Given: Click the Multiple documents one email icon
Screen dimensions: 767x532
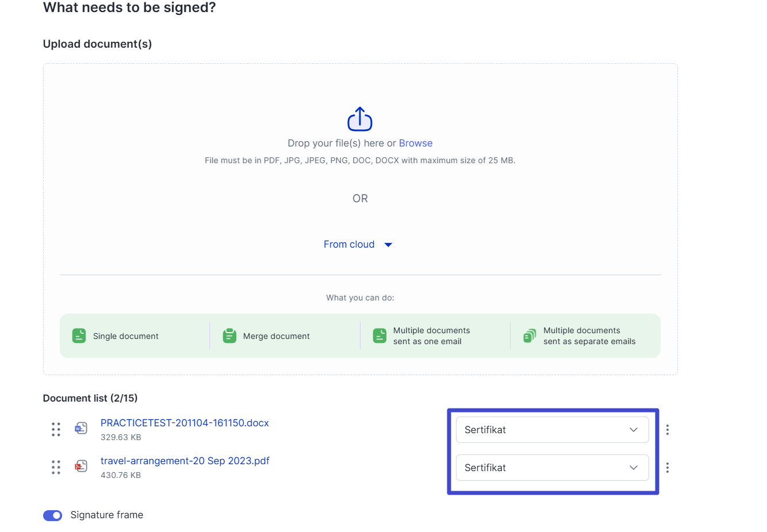Looking at the screenshot, I should click(x=379, y=336).
